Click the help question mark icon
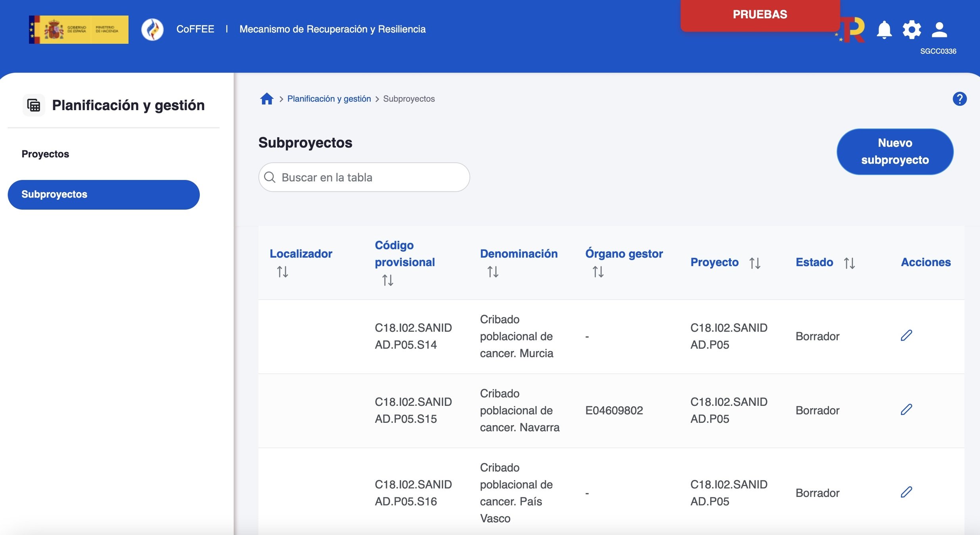Viewport: 980px width, 535px height. point(959,99)
